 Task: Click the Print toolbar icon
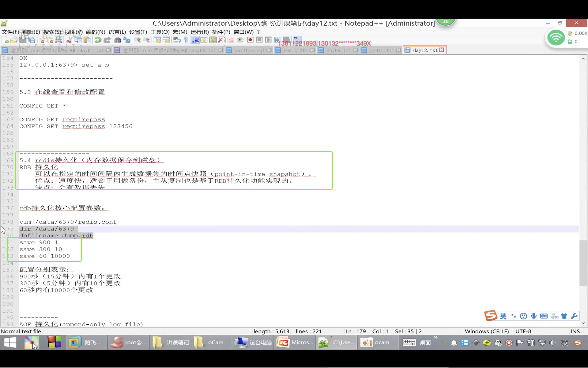pos(59,40)
